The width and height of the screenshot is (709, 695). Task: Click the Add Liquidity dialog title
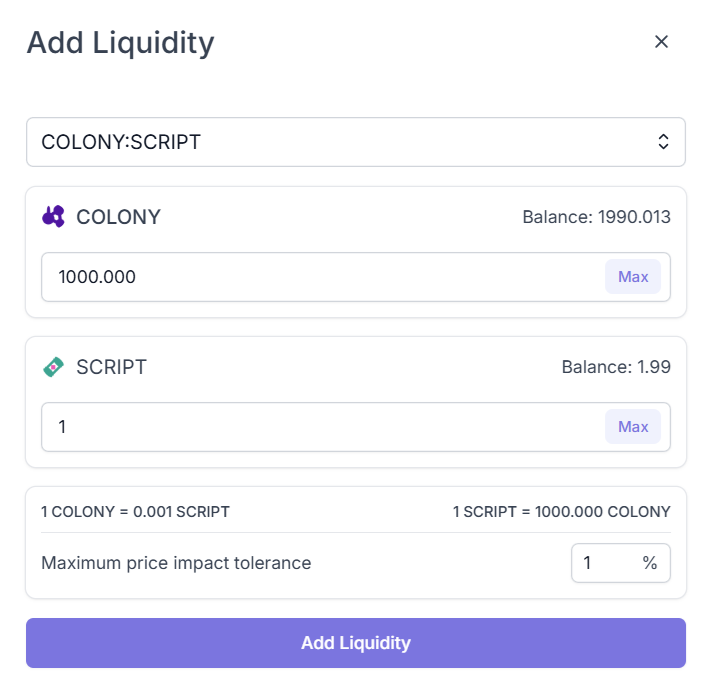tap(121, 43)
